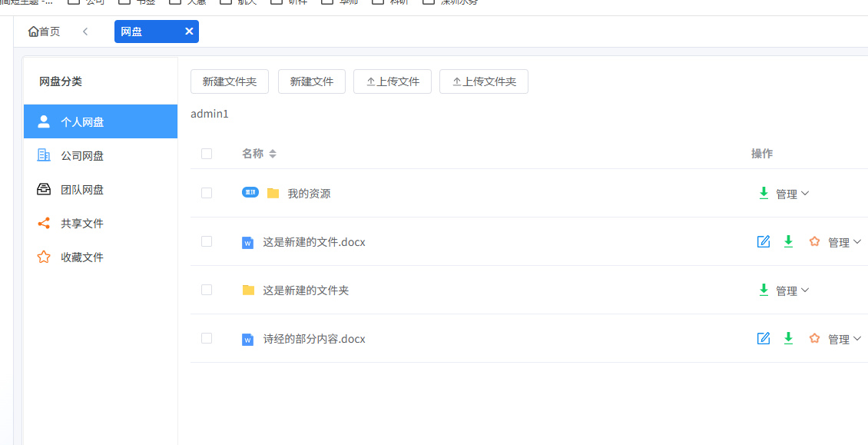Screen dimensions: 868x445
Task: Click the folder icon of 这是新建的文件夹
Action: click(249, 290)
